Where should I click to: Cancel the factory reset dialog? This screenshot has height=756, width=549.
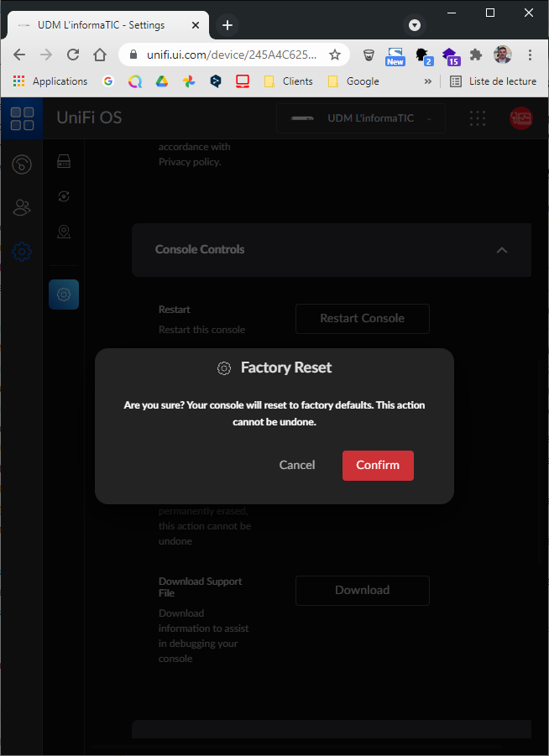297,465
